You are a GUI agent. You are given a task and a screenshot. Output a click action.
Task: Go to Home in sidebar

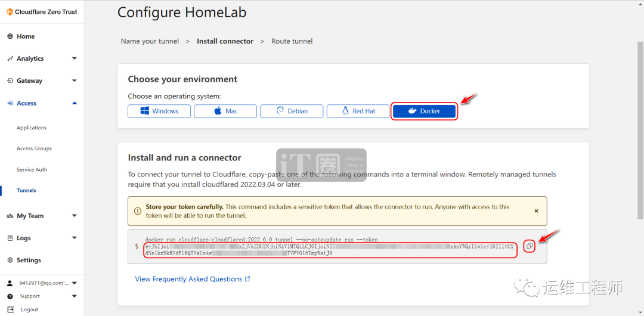tap(26, 36)
